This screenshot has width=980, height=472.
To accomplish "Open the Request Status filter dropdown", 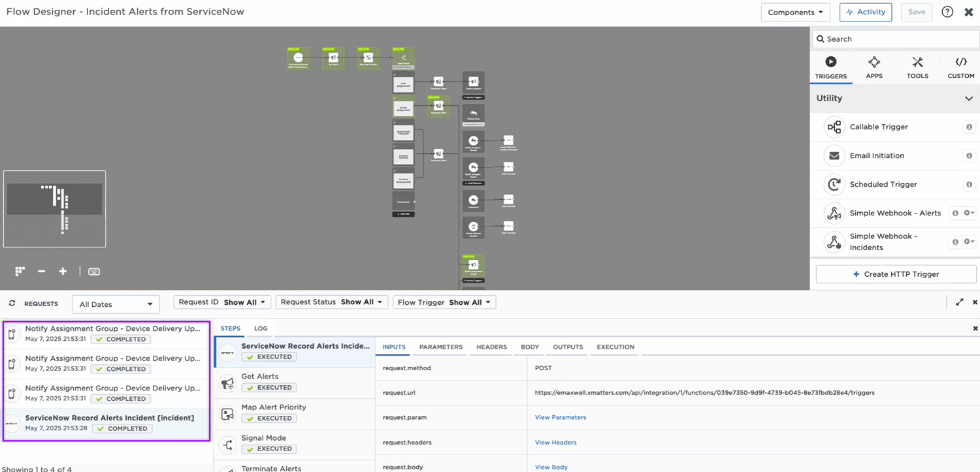I will pos(332,302).
